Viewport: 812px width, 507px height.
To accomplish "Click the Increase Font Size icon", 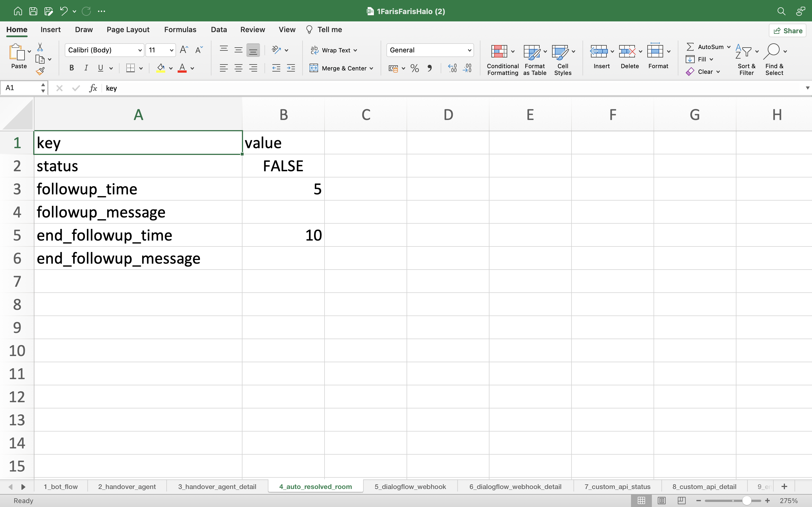I will coord(184,50).
